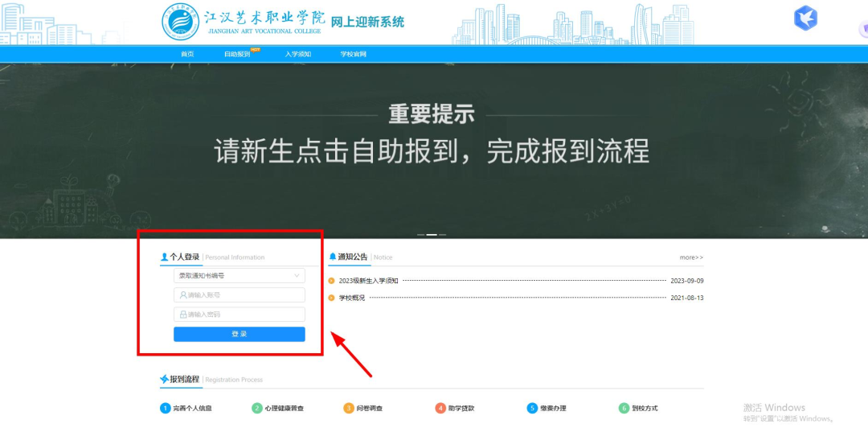Screen dimensions: 868x428
Task: Click the blue bird hexagon icon
Action: click(x=805, y=18)
